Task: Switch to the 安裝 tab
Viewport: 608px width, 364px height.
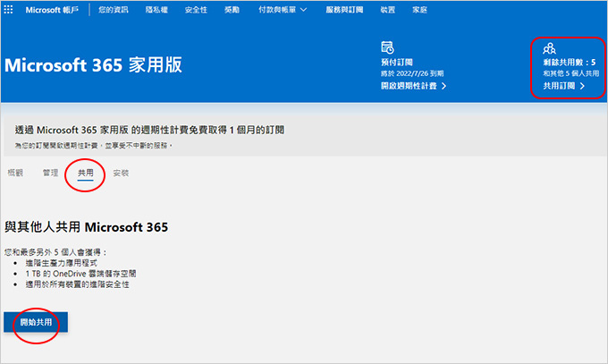Action: click(121, 173)
